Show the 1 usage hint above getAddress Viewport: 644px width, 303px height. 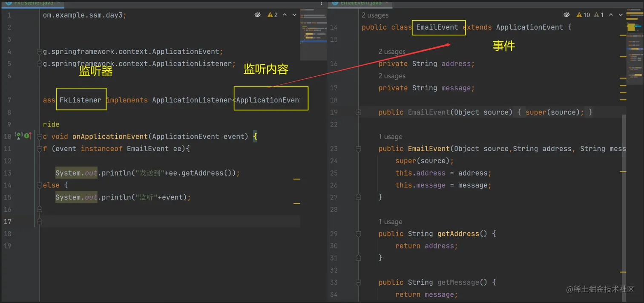click(x=390, y=222)
